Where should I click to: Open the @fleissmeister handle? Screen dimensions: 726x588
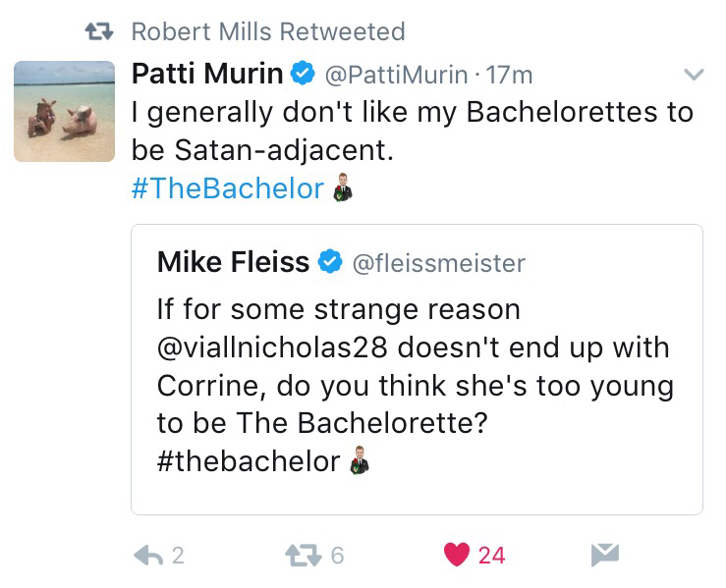click(437, 263)
